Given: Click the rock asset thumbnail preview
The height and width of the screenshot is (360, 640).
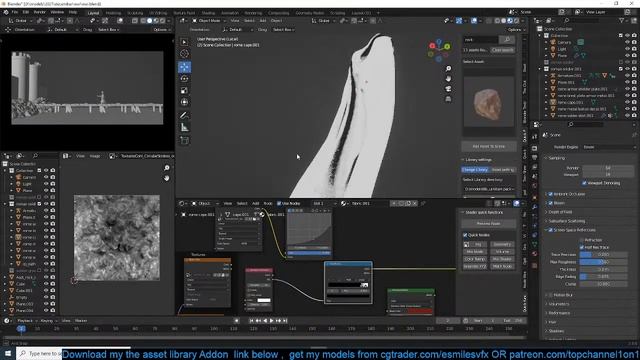Looking at the screenshot, I should click(x=489, y=102).
